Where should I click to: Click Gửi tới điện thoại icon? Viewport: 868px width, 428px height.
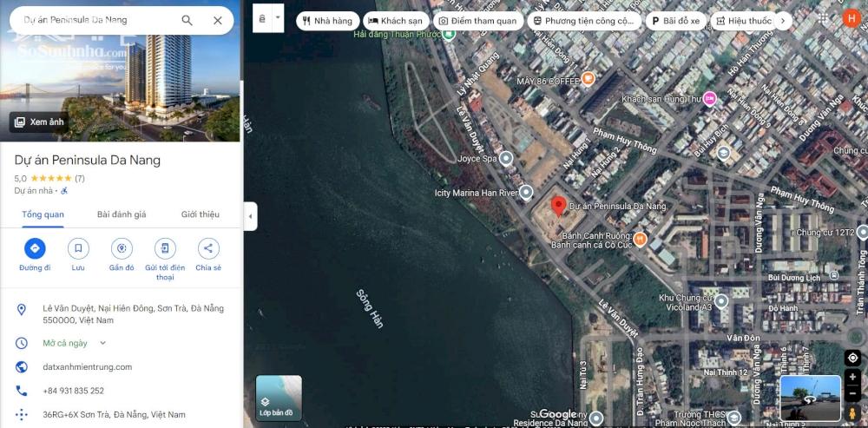[x=165, y=248]
